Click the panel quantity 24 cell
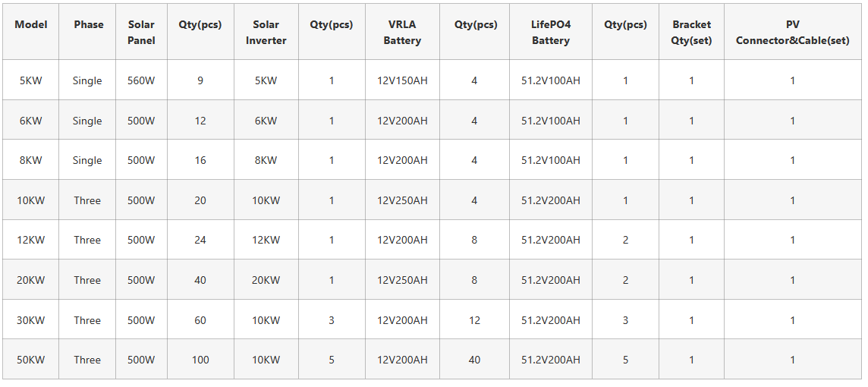The height and width of the screenshot is (387, 868). 200,240
